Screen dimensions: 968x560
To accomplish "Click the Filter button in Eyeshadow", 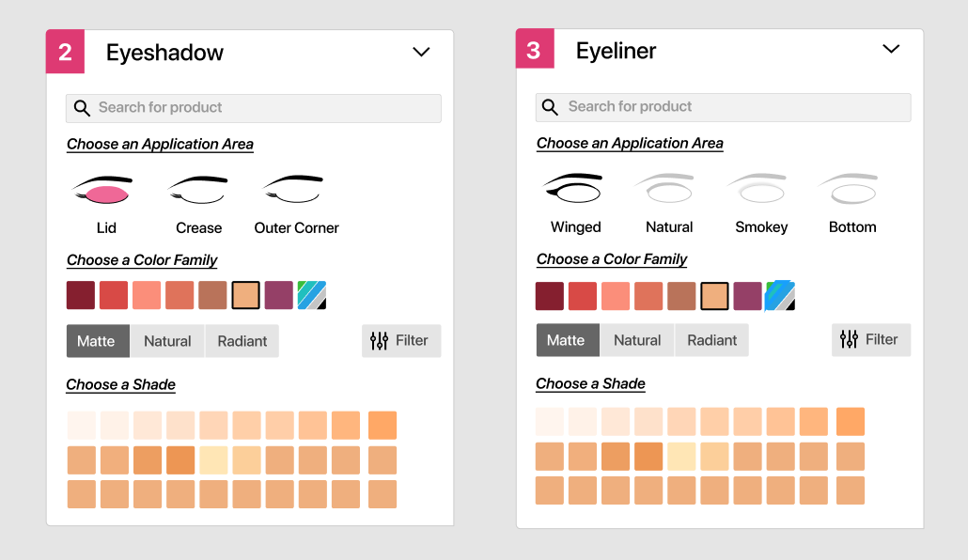I will [x=400, y=340].
